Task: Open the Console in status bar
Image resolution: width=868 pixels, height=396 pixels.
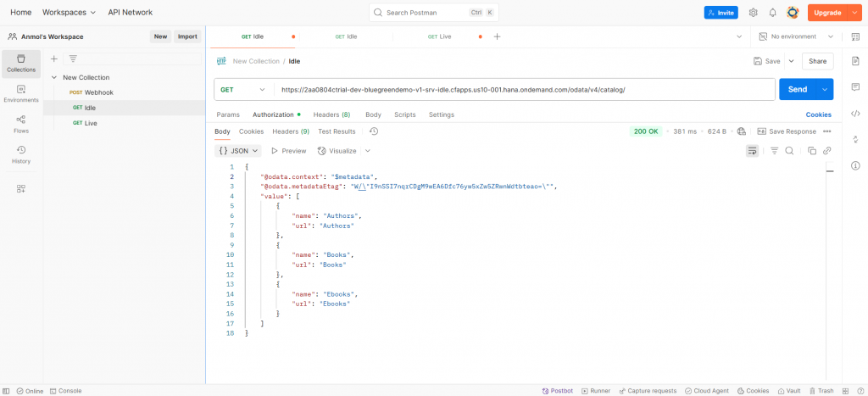Action: pos(66,391)
